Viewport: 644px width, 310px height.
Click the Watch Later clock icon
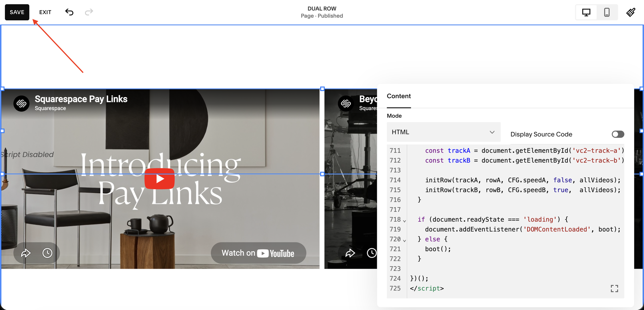pyautogui.click(x=47, y=253)
